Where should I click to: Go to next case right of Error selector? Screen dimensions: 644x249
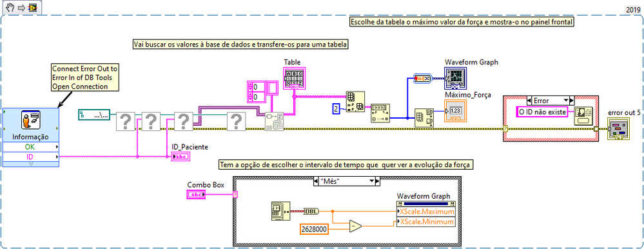572,100
